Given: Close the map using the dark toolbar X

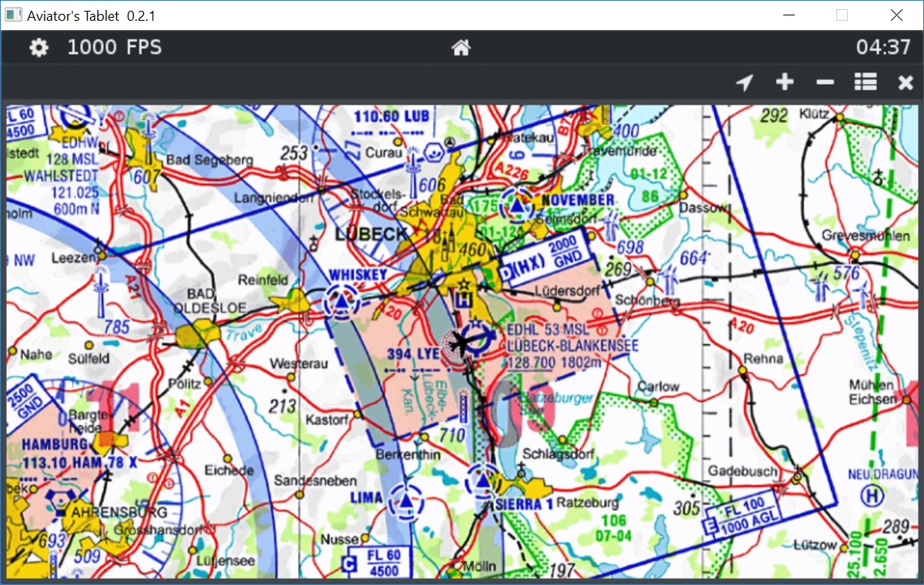Looking at the screenshot, I should point(906,83).
